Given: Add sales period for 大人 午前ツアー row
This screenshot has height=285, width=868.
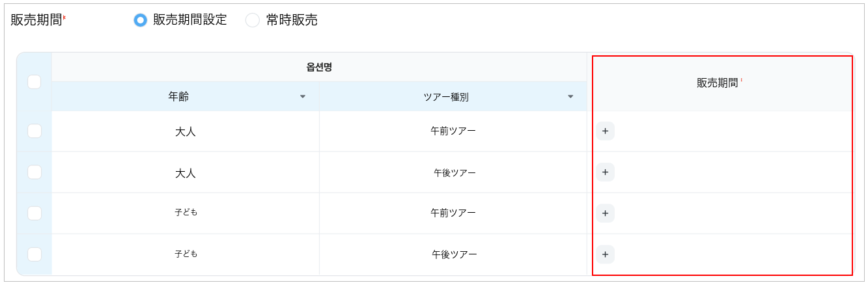Looking at the screenshot, I should (605, 131).
